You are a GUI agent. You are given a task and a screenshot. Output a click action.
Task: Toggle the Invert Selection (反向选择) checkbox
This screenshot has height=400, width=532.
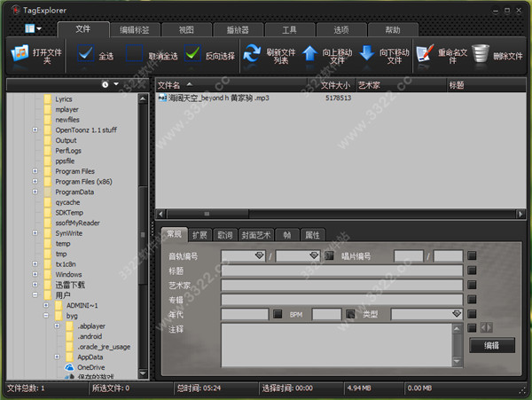[192, 53]
